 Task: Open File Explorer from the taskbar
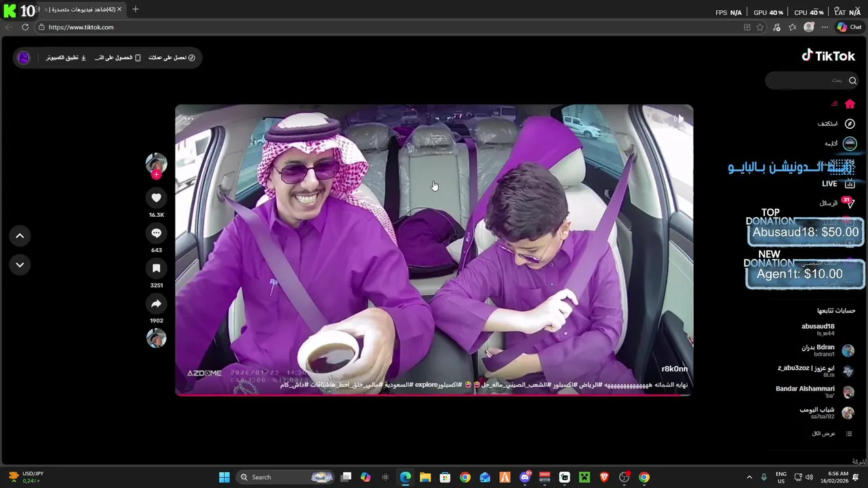(x=425, y=477)
